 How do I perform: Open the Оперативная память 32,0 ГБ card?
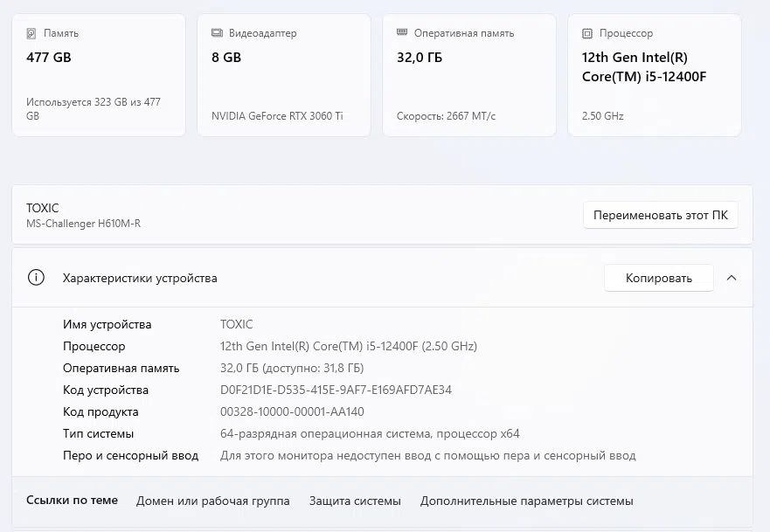point(469,75)
